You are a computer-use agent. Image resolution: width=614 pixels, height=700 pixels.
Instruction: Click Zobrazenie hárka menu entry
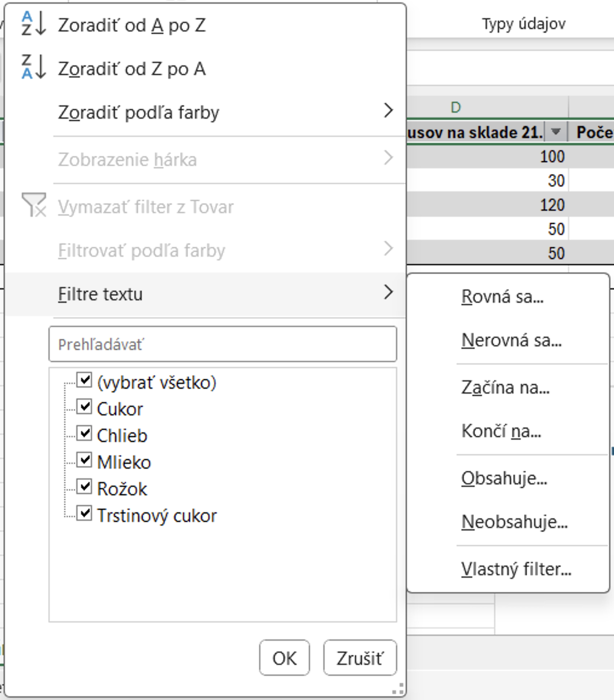(205, 159)
